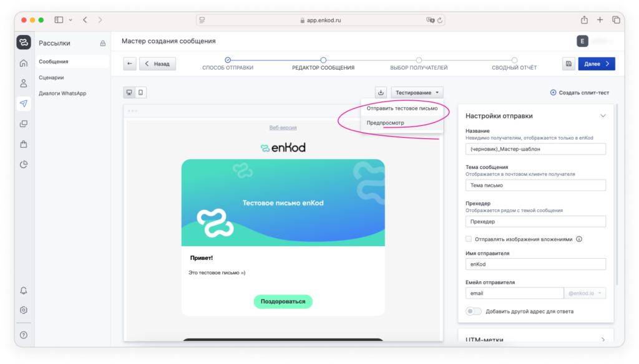Open the notifications bell icon
Screen dimensions: 639x364
click(x=24, y=290)
